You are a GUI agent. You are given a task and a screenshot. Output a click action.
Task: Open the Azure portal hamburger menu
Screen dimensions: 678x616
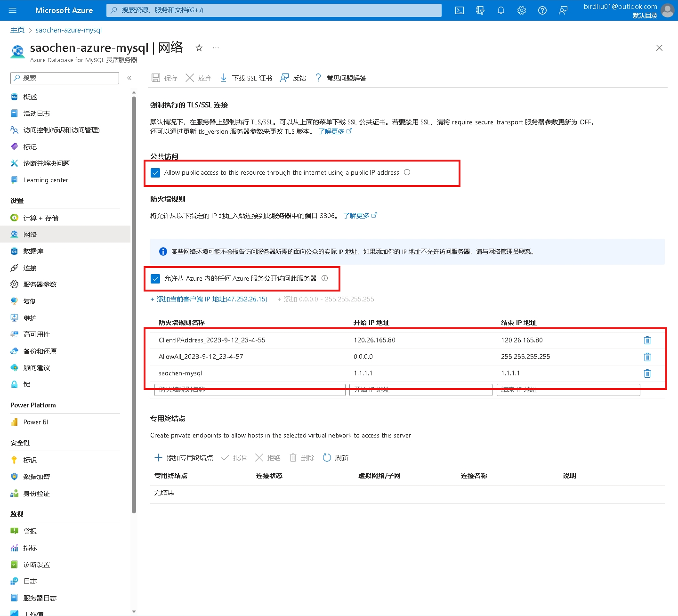tap(13, 10)
